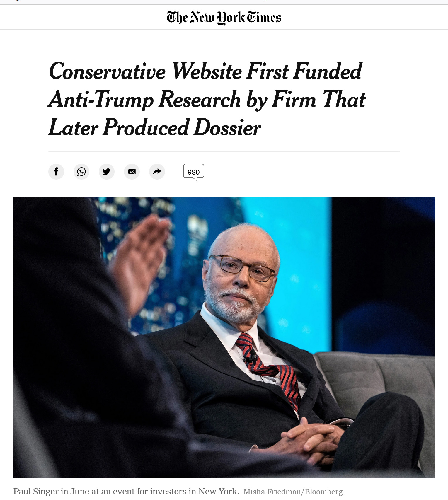448x500 pixels.
Task: Click the photo caption about Paul Singer
Action: 126,491
